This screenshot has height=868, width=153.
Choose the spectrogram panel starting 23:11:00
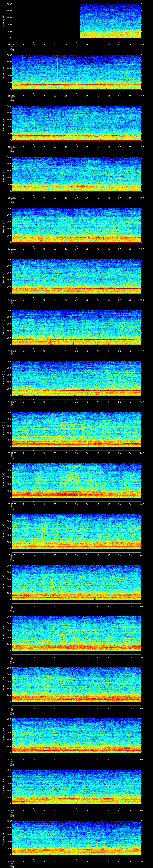click(x=77, y=378)
